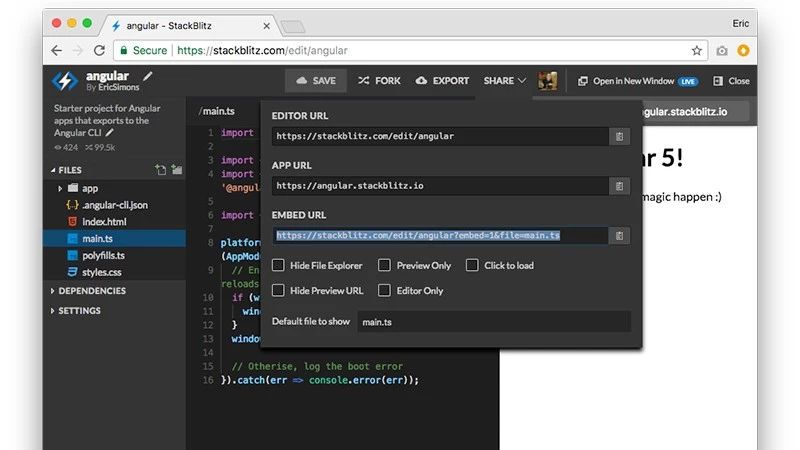Screen dimensions: 800x450
Task: Open a new browser tab
Action: [x=293, y=26]
